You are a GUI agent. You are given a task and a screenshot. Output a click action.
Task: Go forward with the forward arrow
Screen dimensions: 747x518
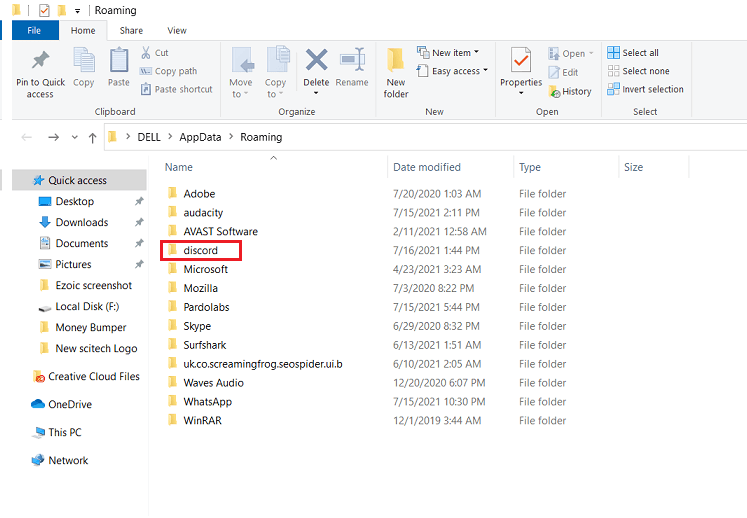(53, 137)
